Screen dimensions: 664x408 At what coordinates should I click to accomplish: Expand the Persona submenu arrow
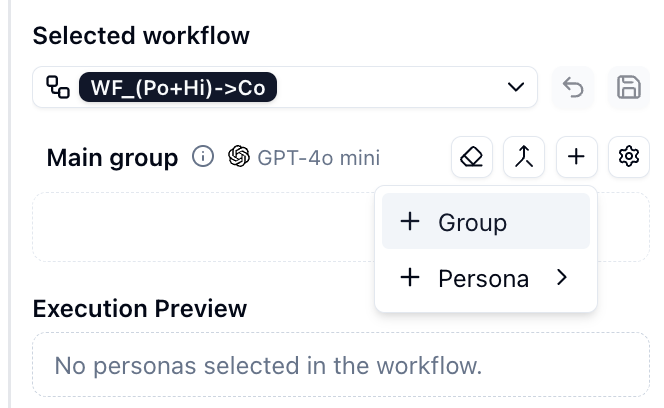point(562,278)
